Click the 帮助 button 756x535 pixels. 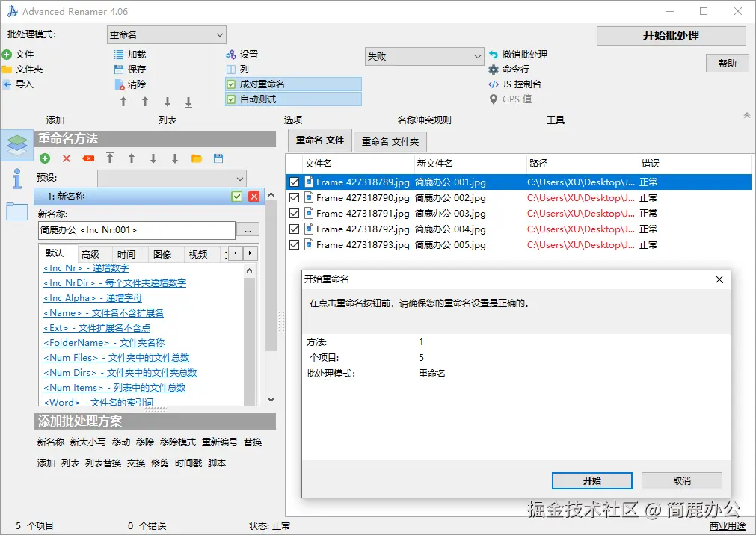pos(727,64)
